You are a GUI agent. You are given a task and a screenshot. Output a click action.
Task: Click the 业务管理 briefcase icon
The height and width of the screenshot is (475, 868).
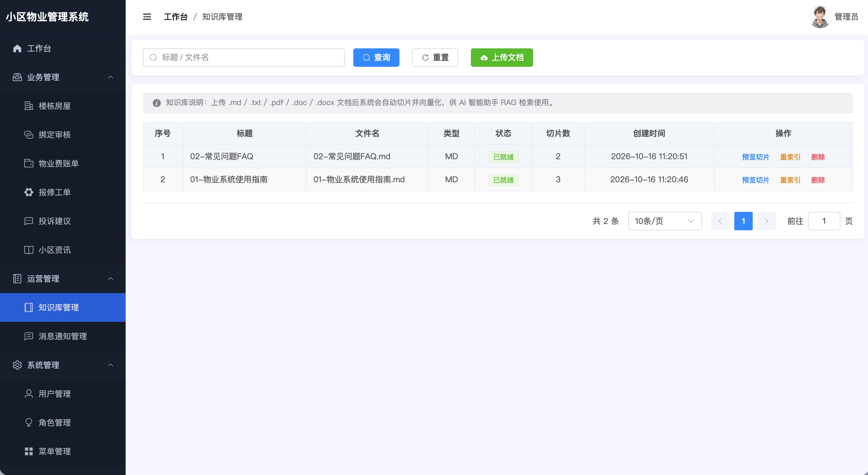(x=17, y=77)
